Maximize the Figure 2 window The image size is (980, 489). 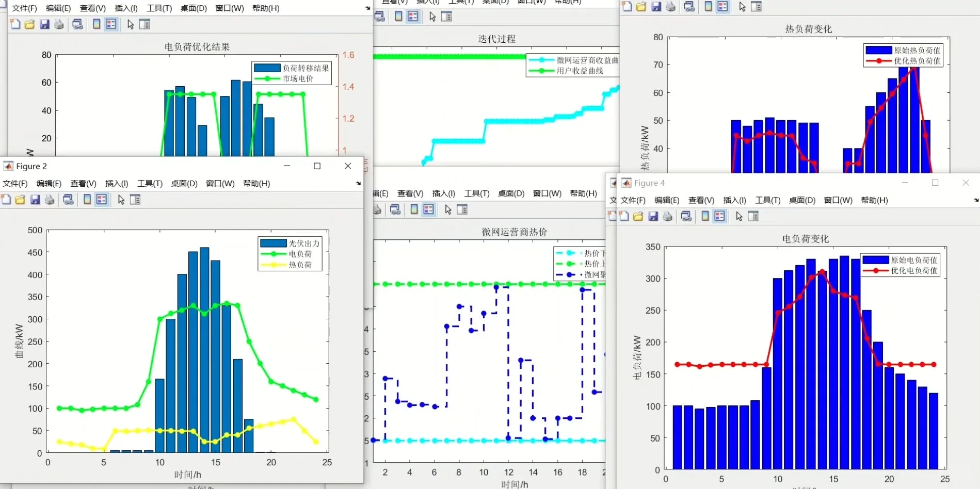[x=317, y=166]
